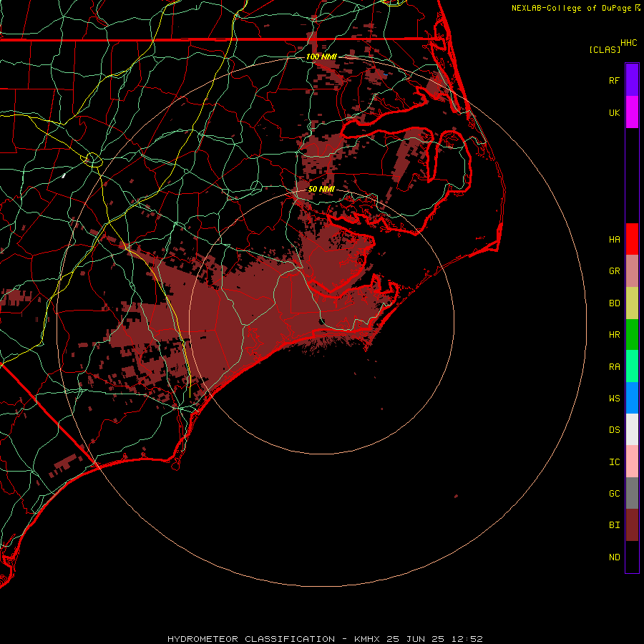Click the RA light green legend swatch
The image size is (644, 644).
click(x=632, y=366)
